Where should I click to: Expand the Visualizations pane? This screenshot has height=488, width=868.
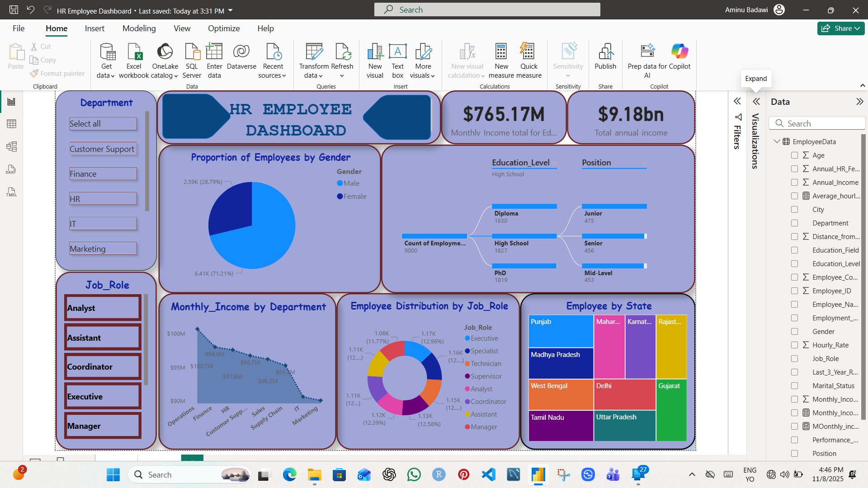756,102
